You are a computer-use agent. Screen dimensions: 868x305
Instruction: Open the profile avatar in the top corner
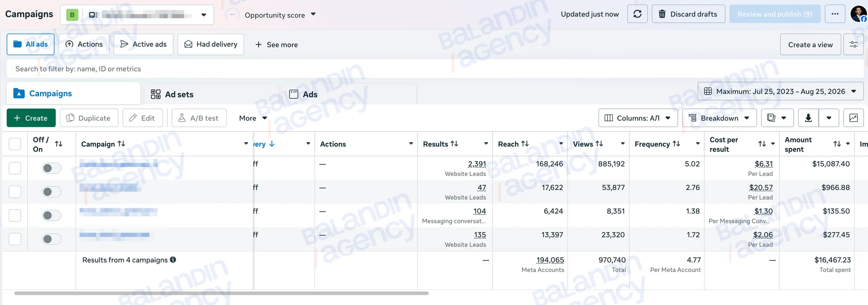(858, 14)
